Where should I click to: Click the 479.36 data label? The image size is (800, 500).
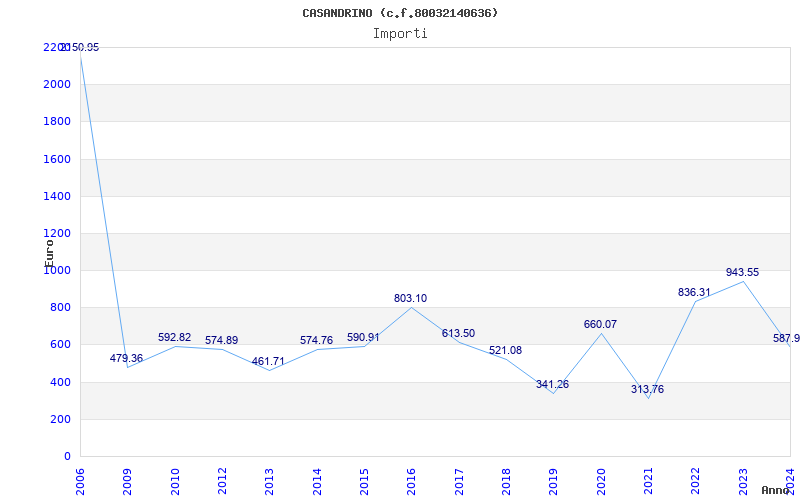click(x=127, y=358)
